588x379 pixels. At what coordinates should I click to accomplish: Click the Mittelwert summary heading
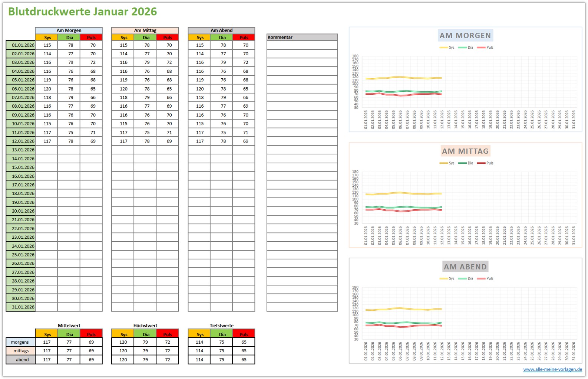(x=69, y=326)
